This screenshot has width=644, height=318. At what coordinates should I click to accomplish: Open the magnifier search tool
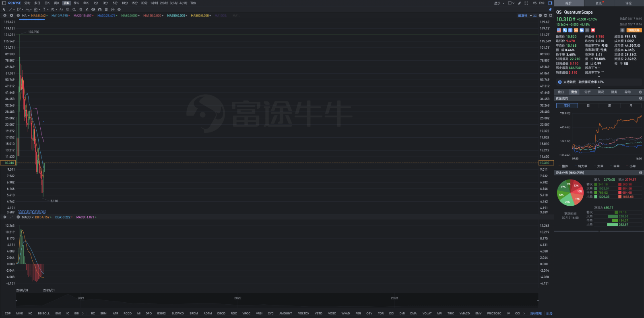(x=74, y=9)
